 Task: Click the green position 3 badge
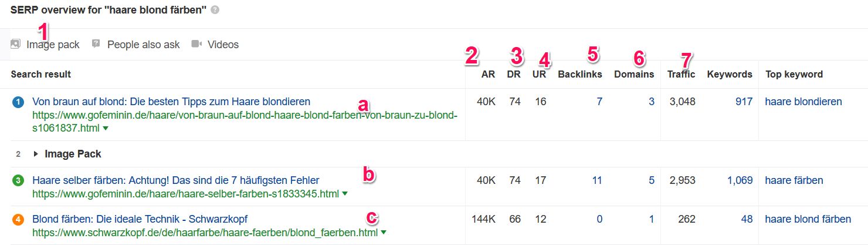pyautogui.click(x=18, y=181)
